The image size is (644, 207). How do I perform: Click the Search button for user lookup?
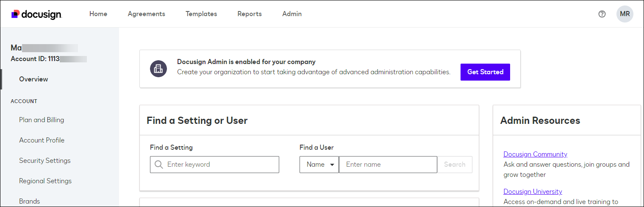pos(455,165)
